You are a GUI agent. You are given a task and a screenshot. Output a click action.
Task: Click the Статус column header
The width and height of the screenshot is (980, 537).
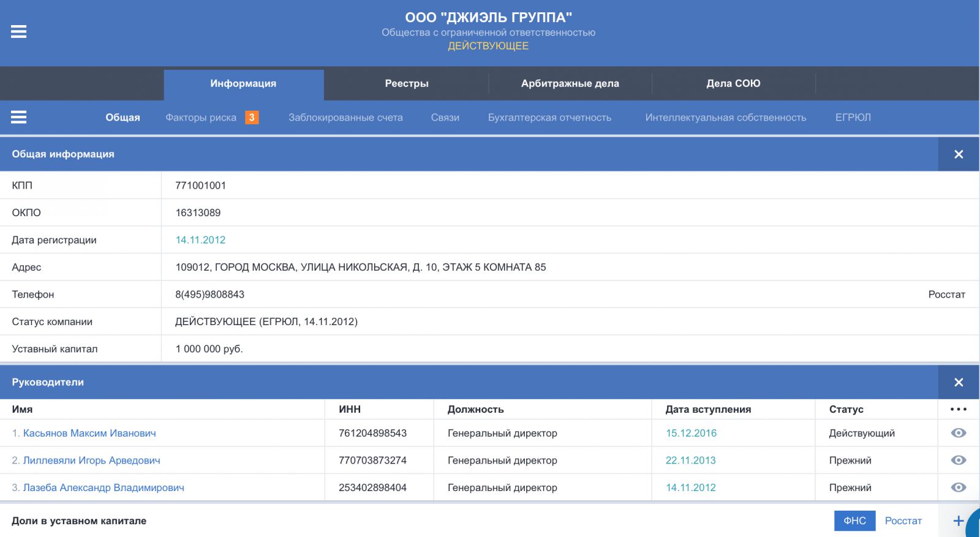(846, 410)
